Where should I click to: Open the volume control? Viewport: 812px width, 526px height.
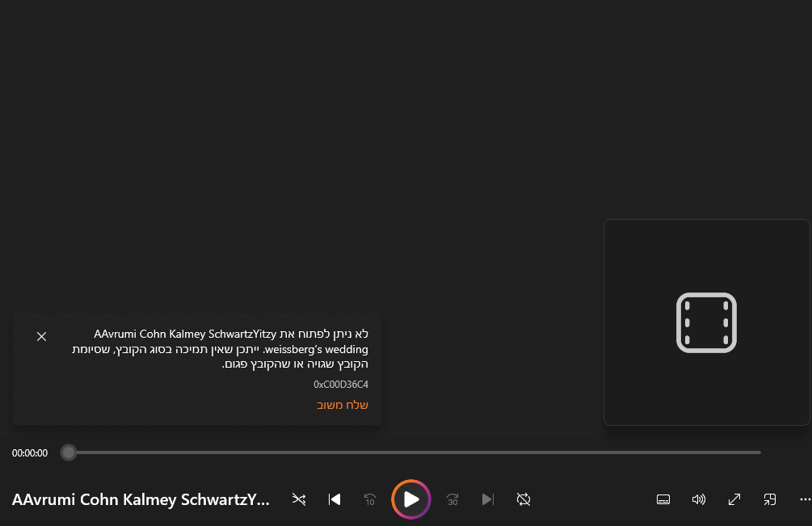coord(699,499)
